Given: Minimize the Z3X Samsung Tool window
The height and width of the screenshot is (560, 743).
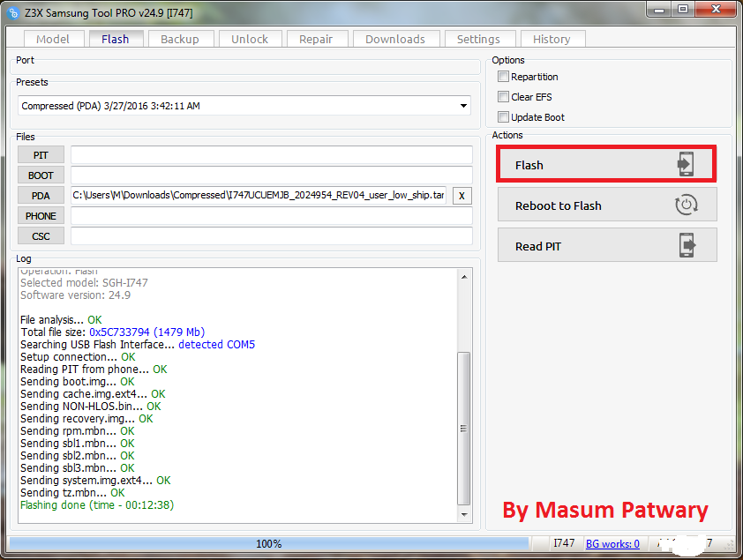Looking at the screenshot, I should point(659,9).
